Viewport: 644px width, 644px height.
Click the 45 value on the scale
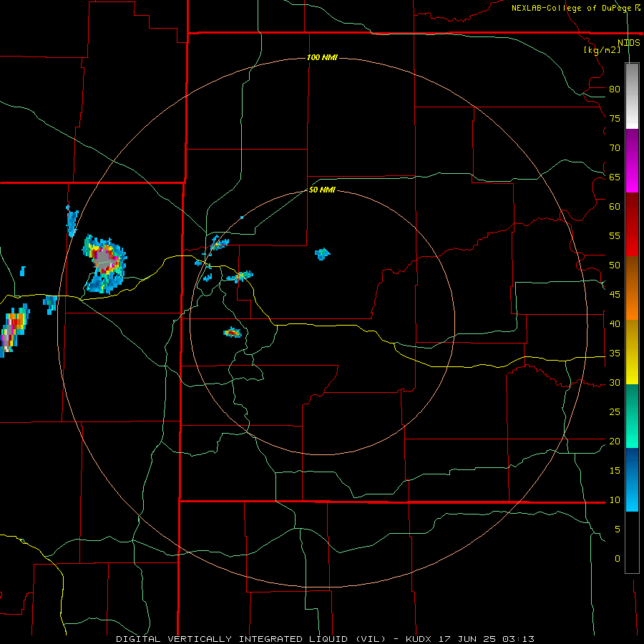(x=615, y=295)
